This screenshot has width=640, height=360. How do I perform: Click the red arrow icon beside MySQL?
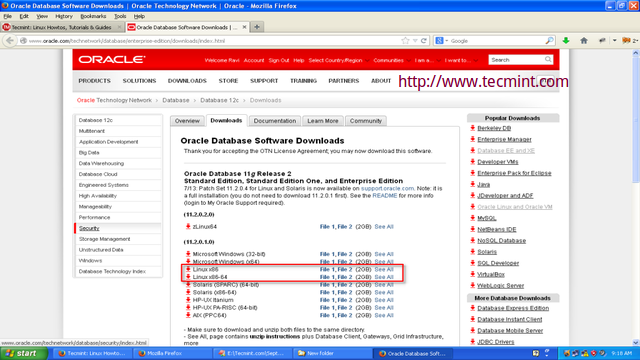pos(473,218)
